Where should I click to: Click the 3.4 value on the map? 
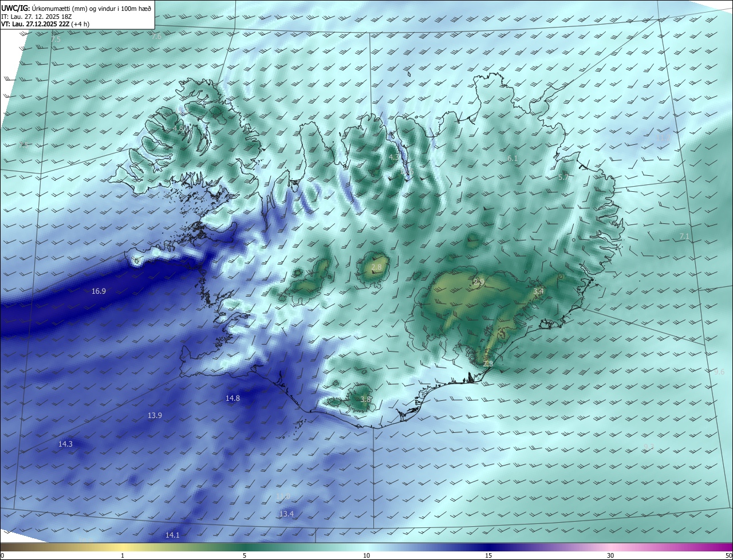point(538,291)
